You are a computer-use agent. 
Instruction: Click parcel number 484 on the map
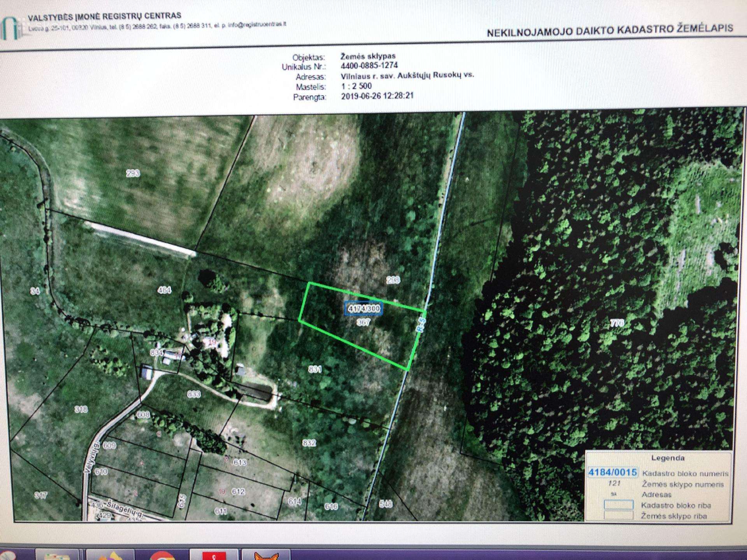(x=165, y=290)
